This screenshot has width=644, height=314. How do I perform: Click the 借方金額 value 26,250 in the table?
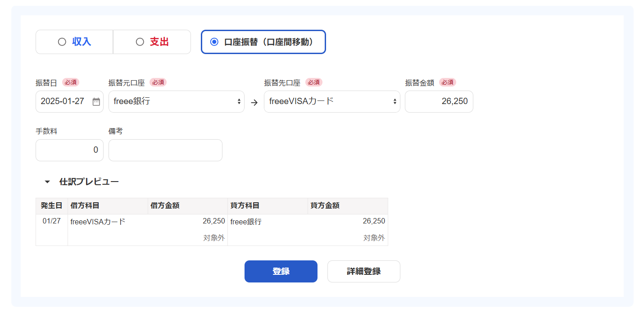pos(213,221)
